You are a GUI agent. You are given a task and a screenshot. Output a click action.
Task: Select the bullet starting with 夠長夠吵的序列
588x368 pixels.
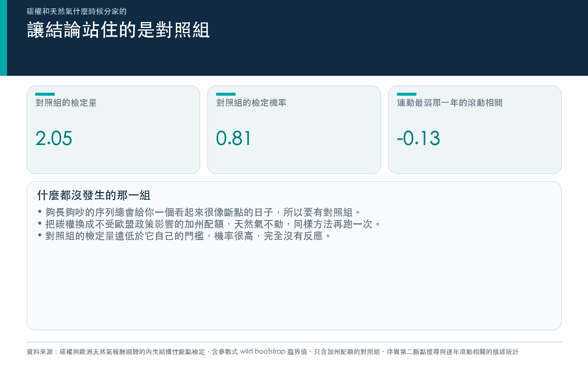(200, 212)
